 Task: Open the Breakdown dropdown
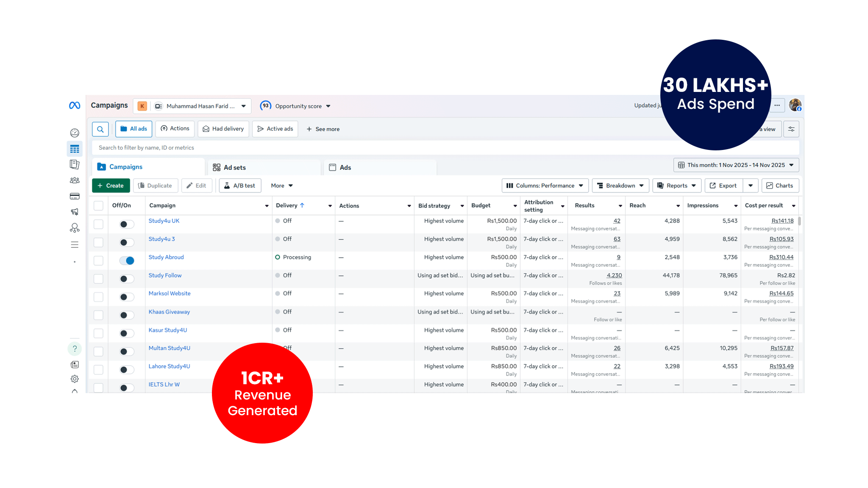620,186
